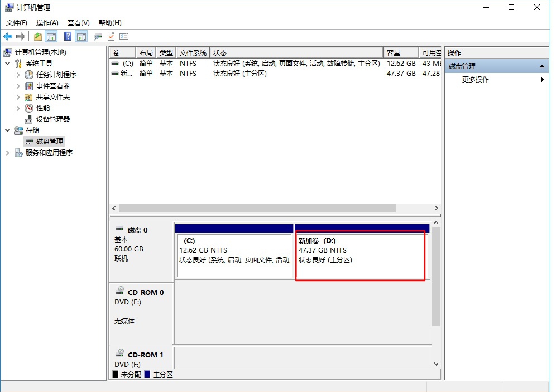Select 事件查看器 in the tree
Screen dimensions: 556x392
coord(53,86)
